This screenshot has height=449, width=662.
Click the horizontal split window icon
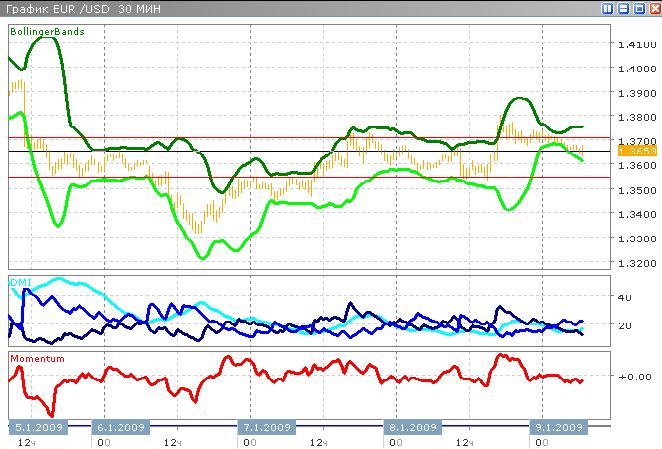click(x=624, y=9)
